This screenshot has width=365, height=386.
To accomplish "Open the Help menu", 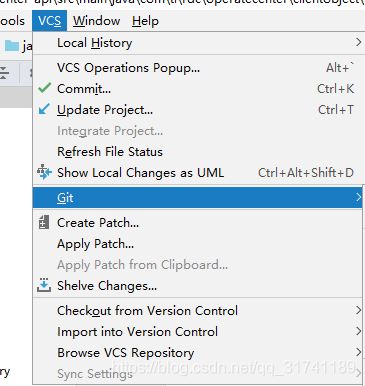I will (x=145, y=21).
